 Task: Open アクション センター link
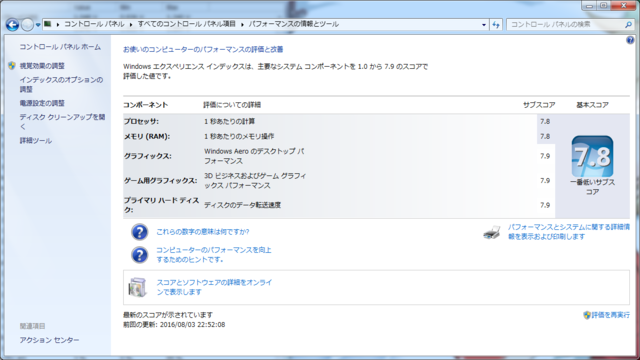[49, 340]
